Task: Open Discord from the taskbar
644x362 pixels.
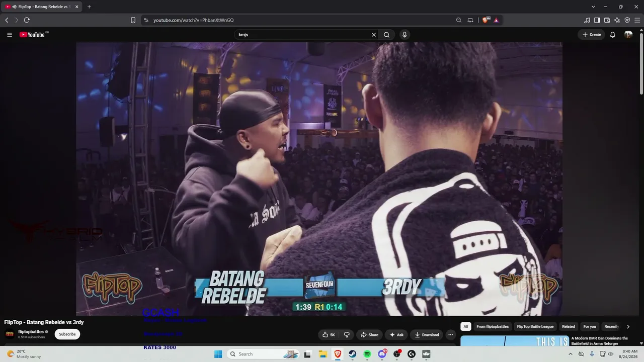Action: tap(382, 354)
